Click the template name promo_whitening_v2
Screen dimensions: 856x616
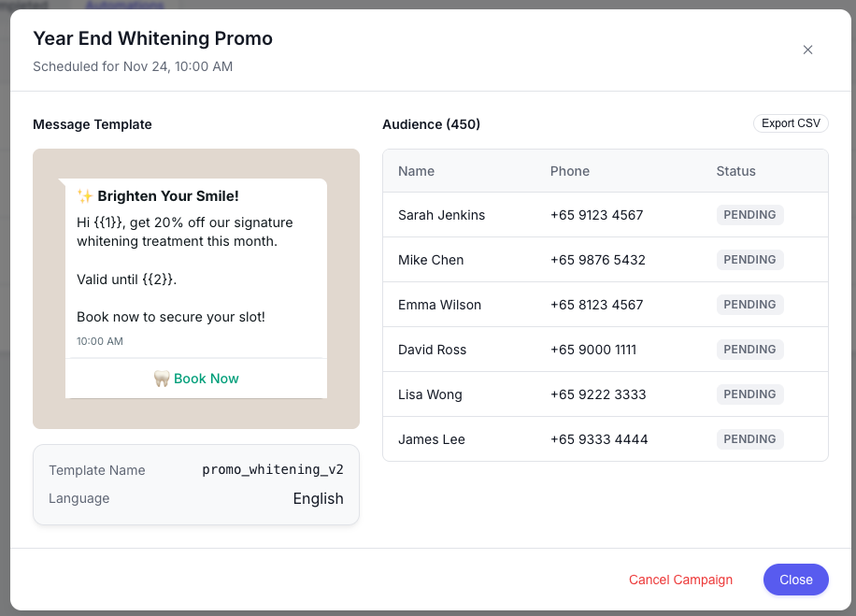273,469
